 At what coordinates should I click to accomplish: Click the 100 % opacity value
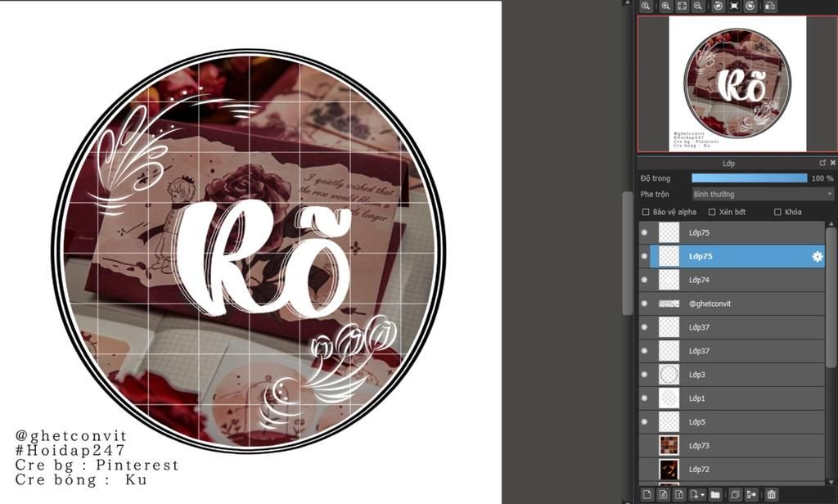pyautogui.click(x=822, y=178)
